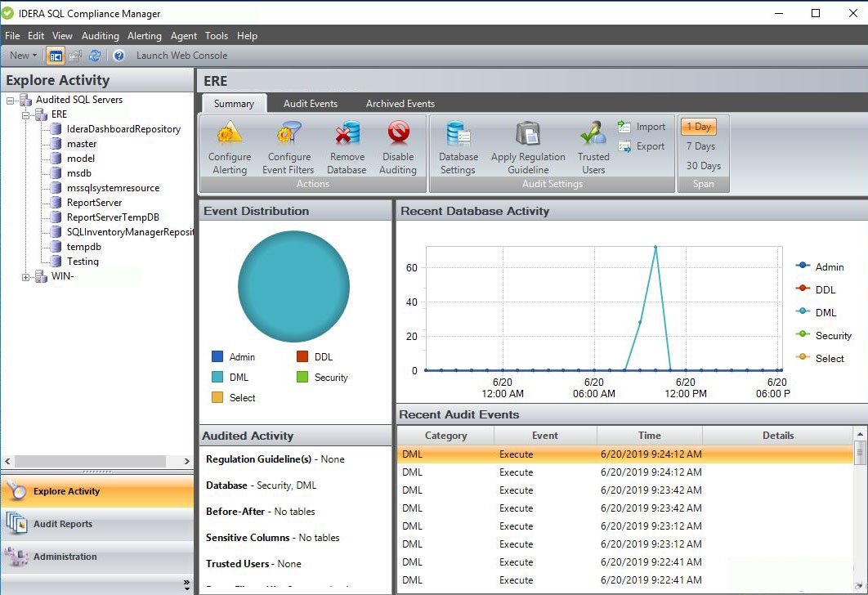Screen dimensions: 868x595
Task: Click the audit events scrollbar up arrow
Action: pyautogui.click(x=860, y=434)
